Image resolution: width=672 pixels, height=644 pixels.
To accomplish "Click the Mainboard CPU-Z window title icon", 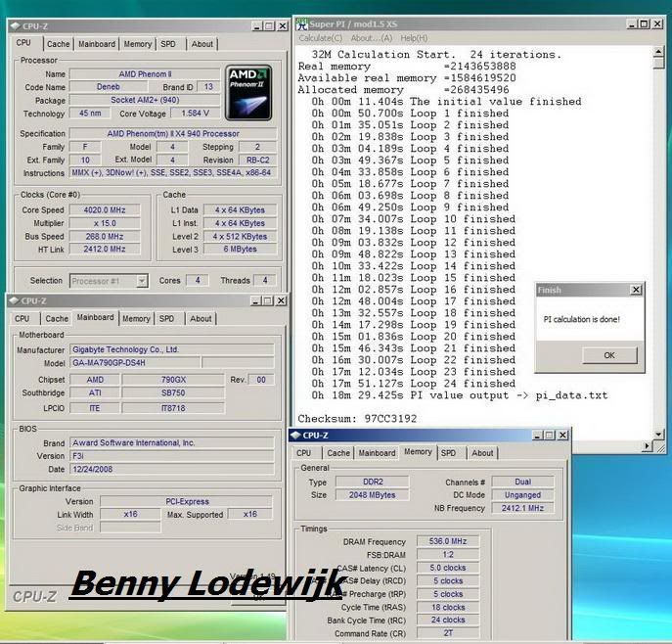I will [x=14, y=300].
